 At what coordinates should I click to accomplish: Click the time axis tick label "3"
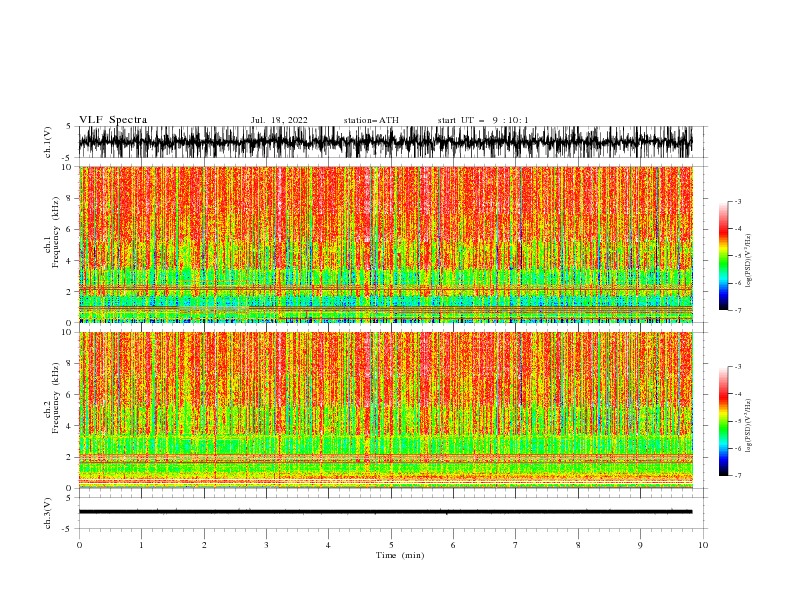click(266, 545)
